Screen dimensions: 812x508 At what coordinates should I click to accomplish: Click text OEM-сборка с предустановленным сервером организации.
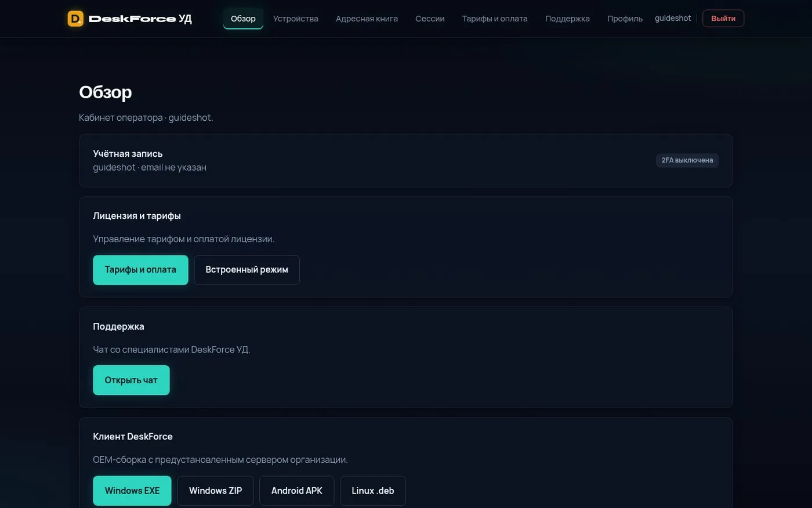[x=220, y=460]
